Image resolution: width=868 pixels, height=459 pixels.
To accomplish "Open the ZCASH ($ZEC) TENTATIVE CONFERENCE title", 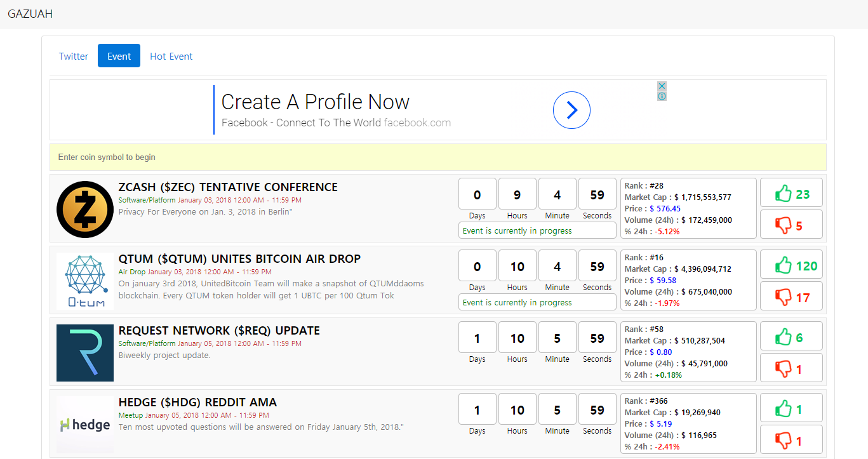I will pyautogui.click(x=228, y=187).
